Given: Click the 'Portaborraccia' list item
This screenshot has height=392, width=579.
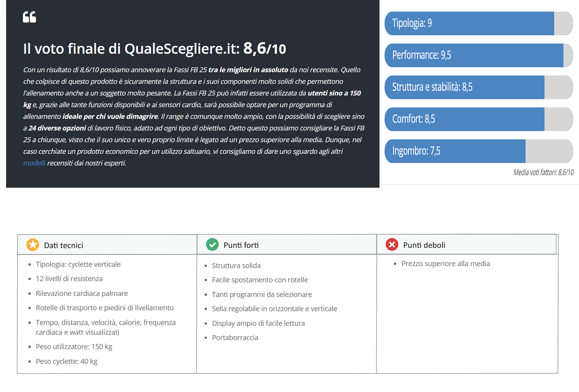Looking at the screenshot, I should pyautogui.click(x=235, y=338).
